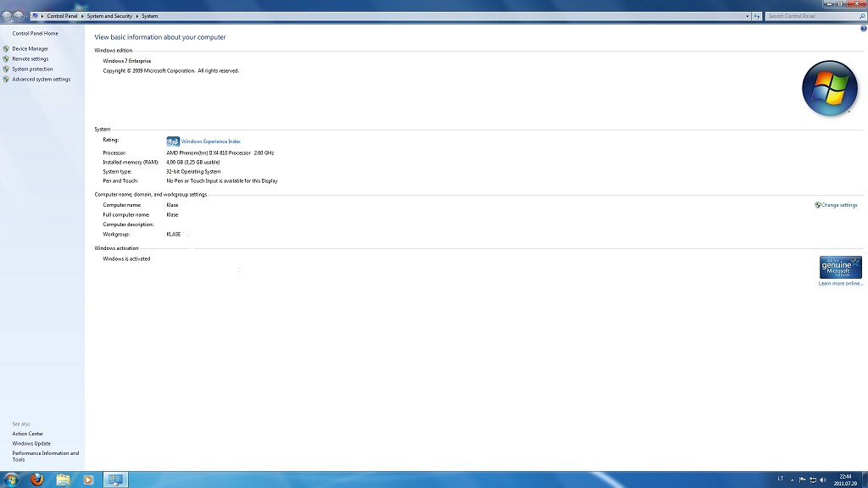
Task: Click the address bar refresh icon
Action: point(756,16)
